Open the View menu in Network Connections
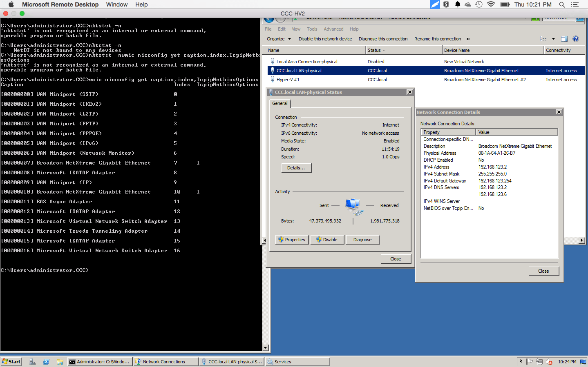The image size is (588, 367). (296, 29)
